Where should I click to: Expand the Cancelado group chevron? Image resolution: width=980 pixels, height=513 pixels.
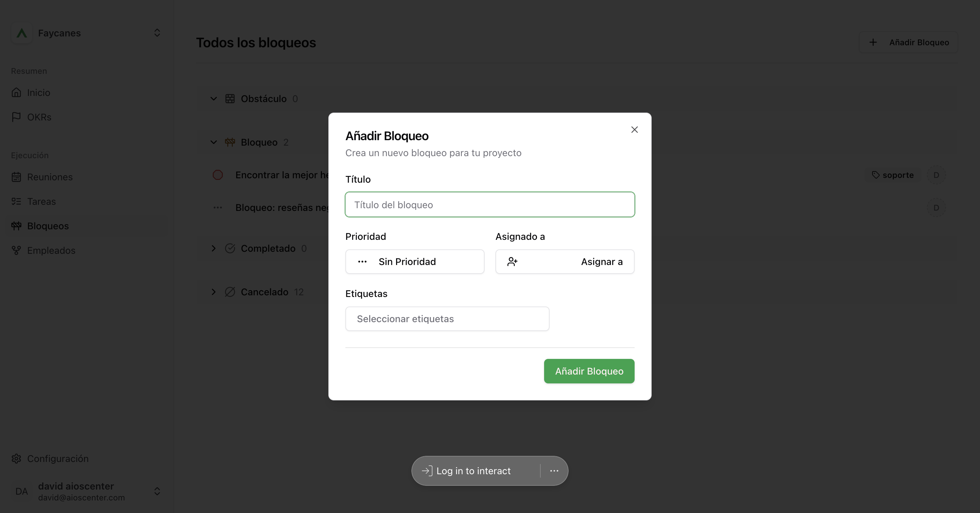pos(213,292)
